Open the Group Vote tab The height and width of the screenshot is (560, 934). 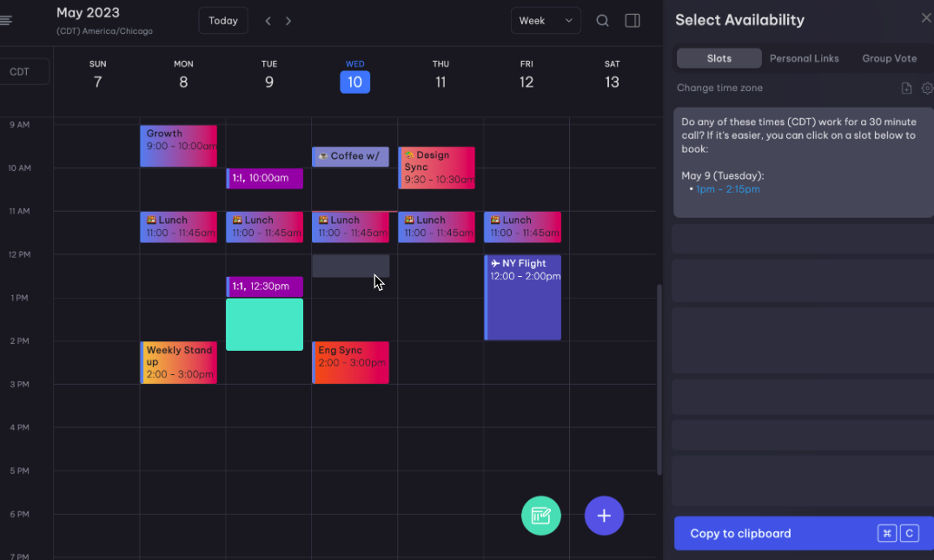coord(889,58)
